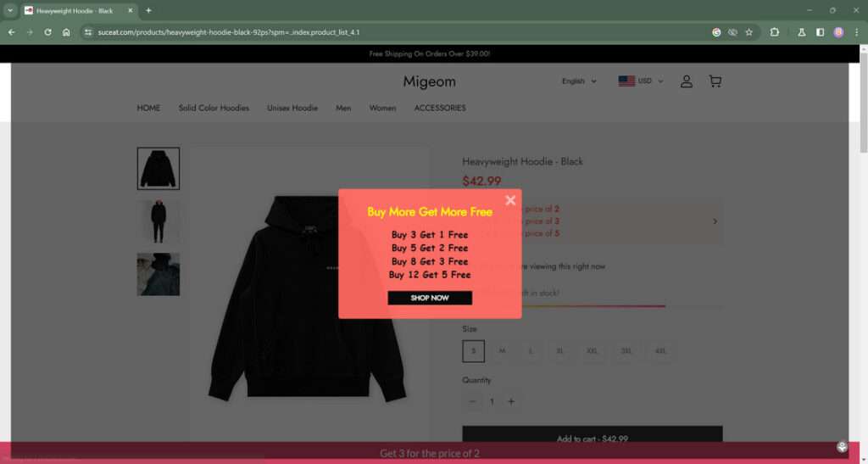Expand bundle offers chevron arrow
The height and width of the screenshot is (464, 868).
715,221
